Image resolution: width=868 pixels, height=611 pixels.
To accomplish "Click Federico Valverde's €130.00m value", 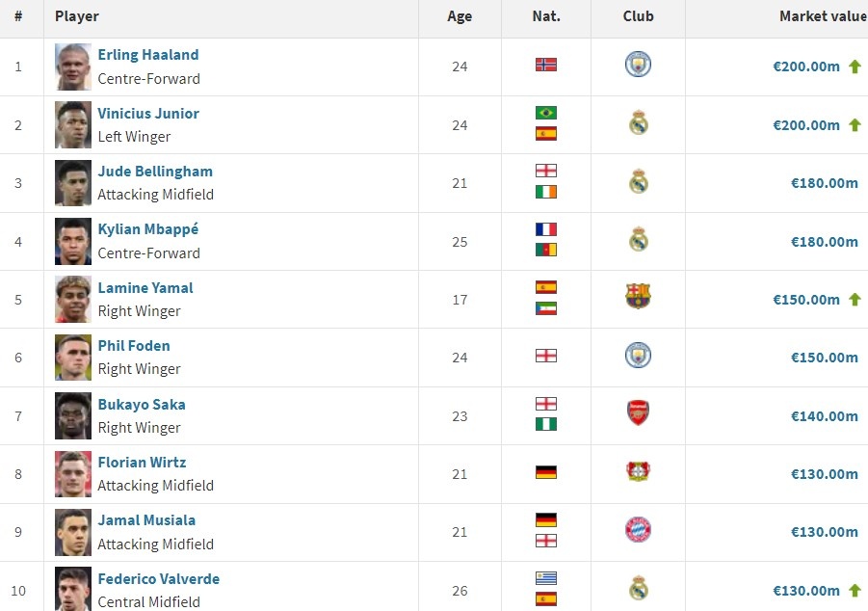I will (806, 591).
